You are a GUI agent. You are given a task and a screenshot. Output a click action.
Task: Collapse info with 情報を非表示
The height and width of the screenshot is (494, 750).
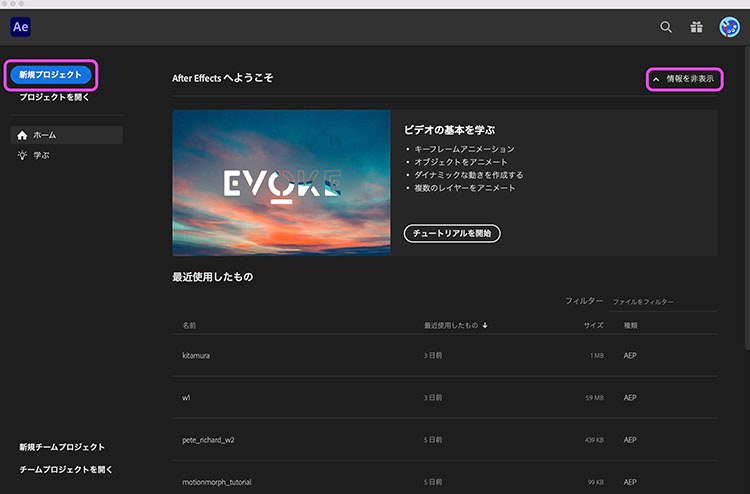(x=684, y=79)
